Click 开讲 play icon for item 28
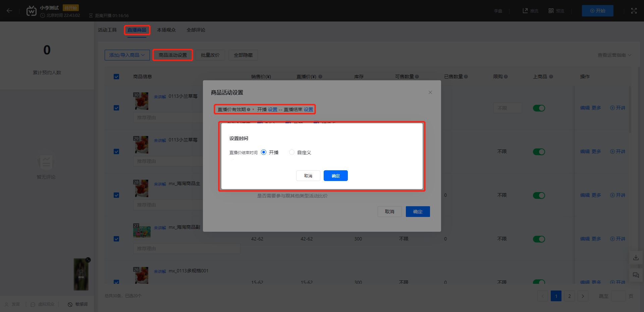644x312 pixels. tap(612, 195)
